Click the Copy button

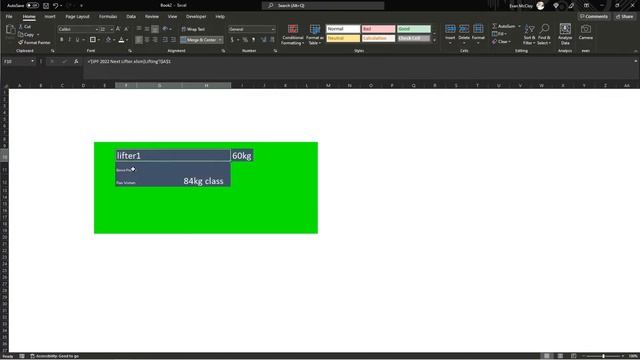pos(26,35)
